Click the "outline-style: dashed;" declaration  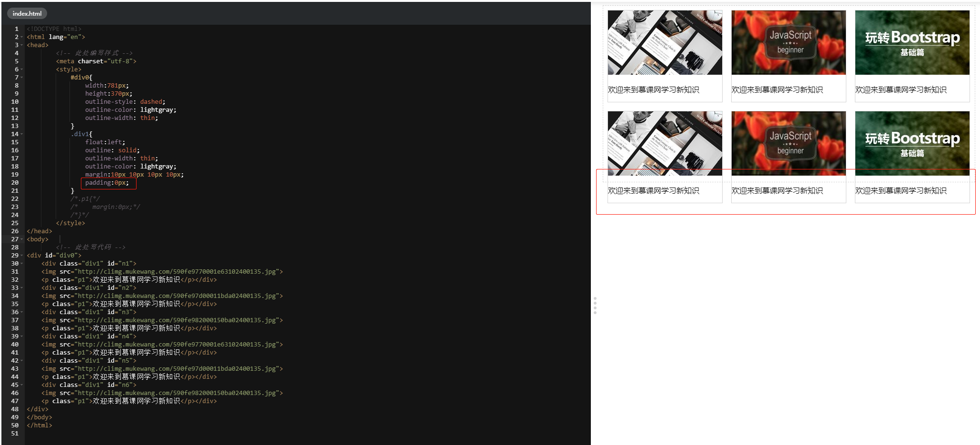(x=126, y=102)
